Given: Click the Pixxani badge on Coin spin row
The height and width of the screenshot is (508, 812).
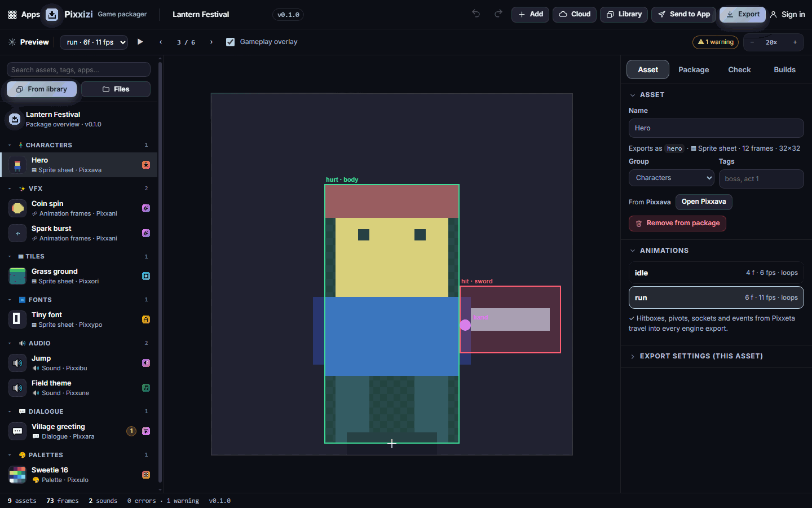Looking at the screenshot, I should point(146,208).
